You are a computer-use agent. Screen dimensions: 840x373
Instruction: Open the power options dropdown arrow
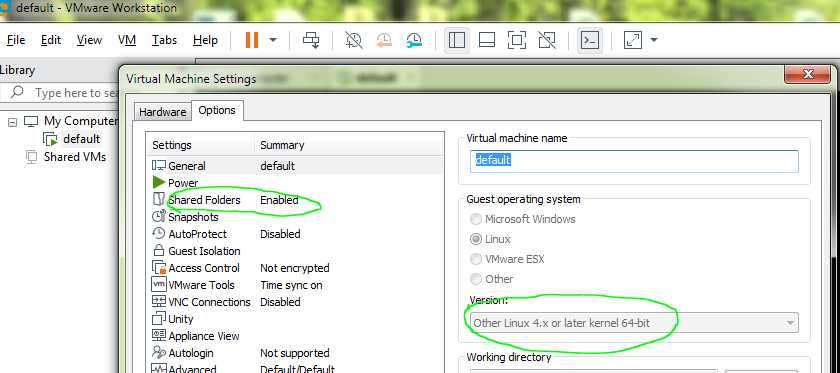[273, 40]
